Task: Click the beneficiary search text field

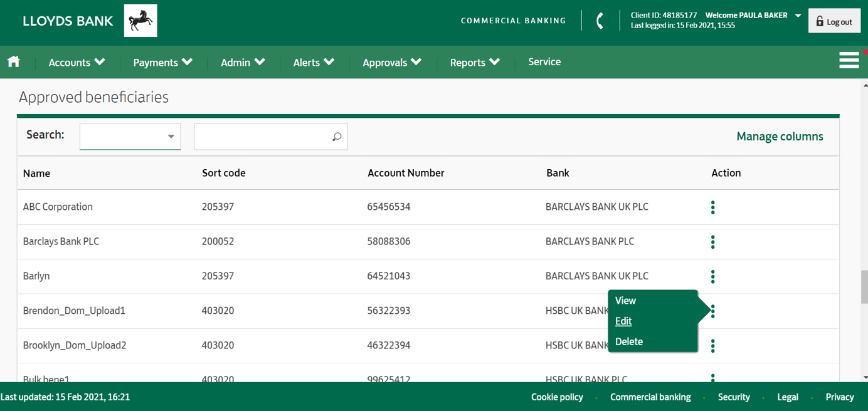Action: click(271, 137)
